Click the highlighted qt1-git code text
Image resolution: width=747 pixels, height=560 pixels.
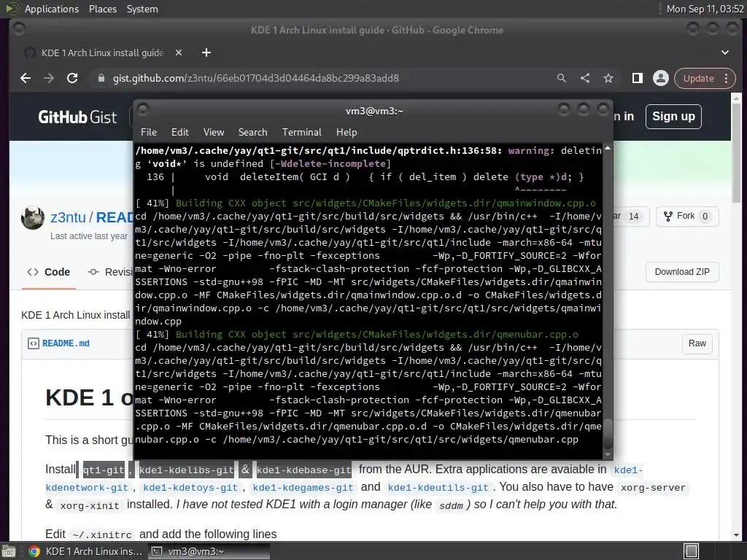click(x=104, y=470)
